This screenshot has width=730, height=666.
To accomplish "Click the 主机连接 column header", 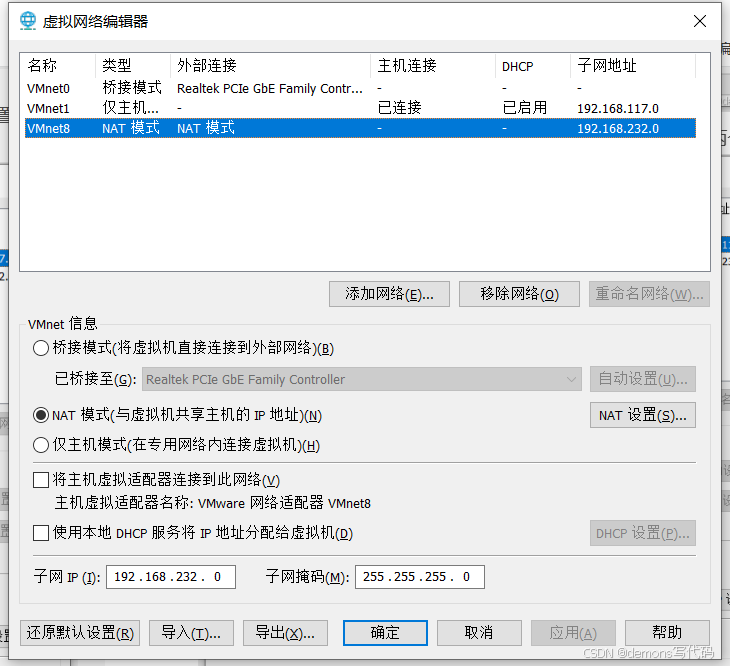I will pos(433,66).
